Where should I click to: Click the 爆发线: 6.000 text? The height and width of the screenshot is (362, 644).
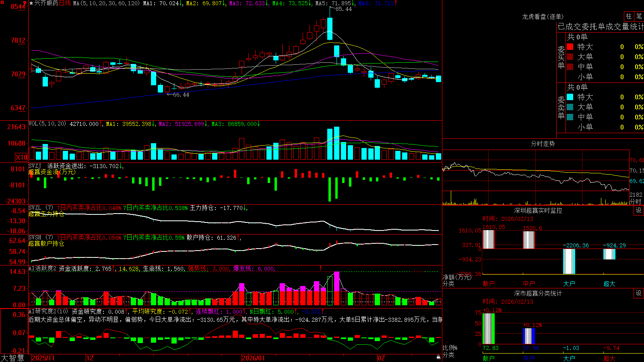tap(254, 269)
